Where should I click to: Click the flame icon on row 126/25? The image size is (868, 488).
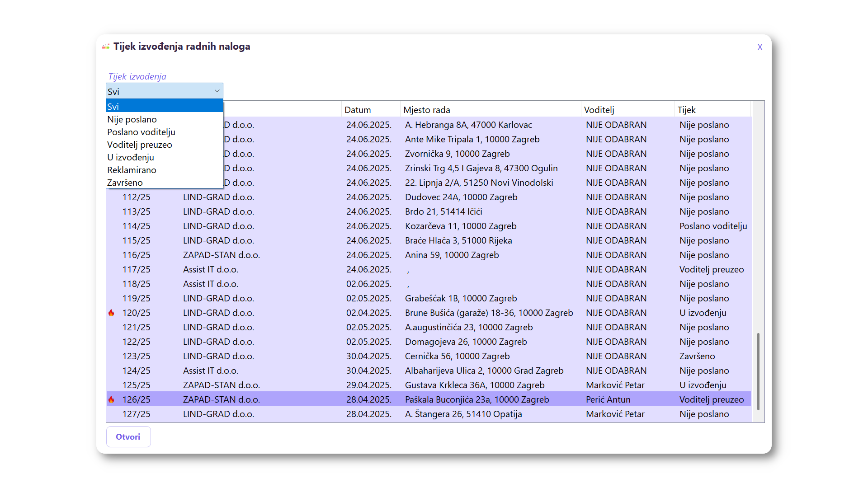coord(111,399)
